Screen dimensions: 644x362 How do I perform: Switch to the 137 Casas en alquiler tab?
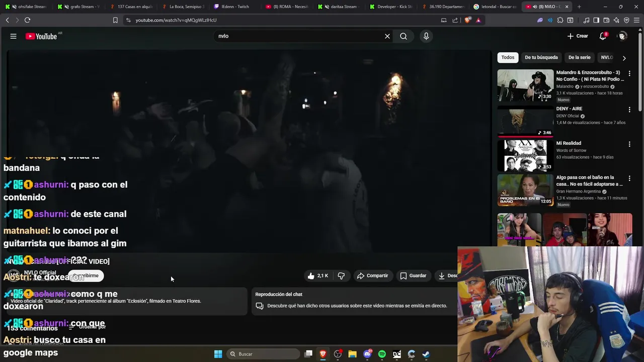click(131, 7)
